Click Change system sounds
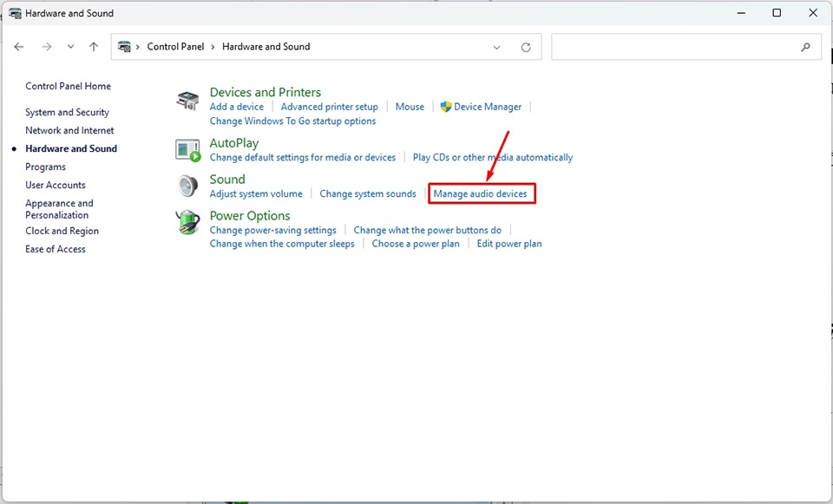 coord(368,193)
